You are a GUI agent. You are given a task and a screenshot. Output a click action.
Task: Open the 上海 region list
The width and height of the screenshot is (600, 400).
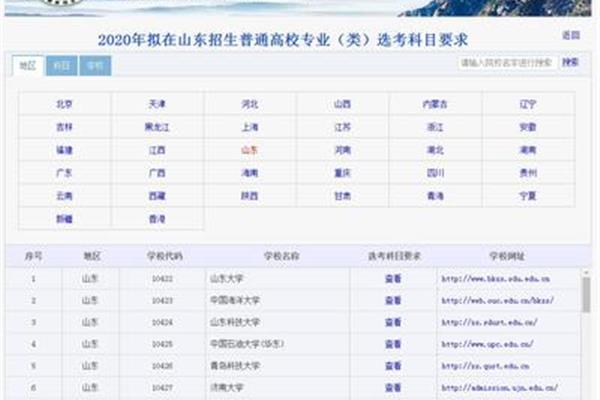(250, 127)
